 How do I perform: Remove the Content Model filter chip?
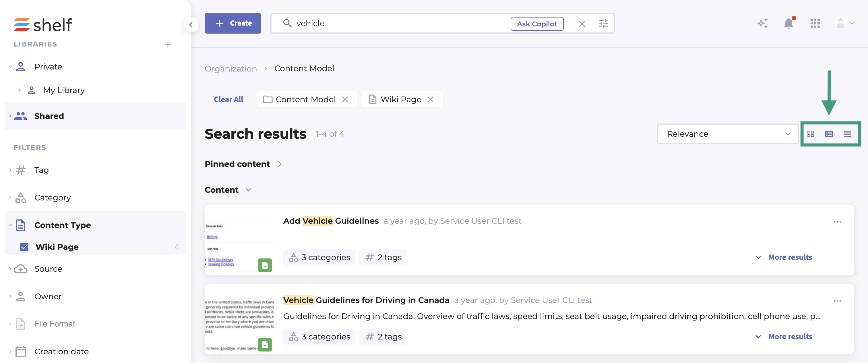click(345, 99)
